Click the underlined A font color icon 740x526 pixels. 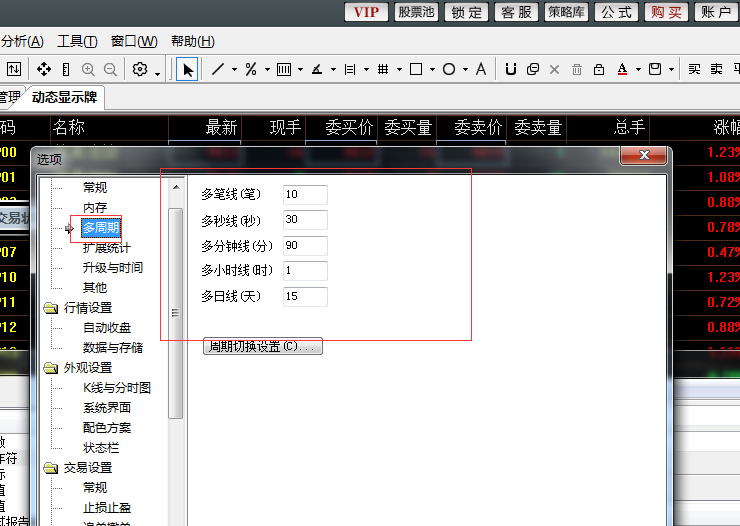click(622, 69)
